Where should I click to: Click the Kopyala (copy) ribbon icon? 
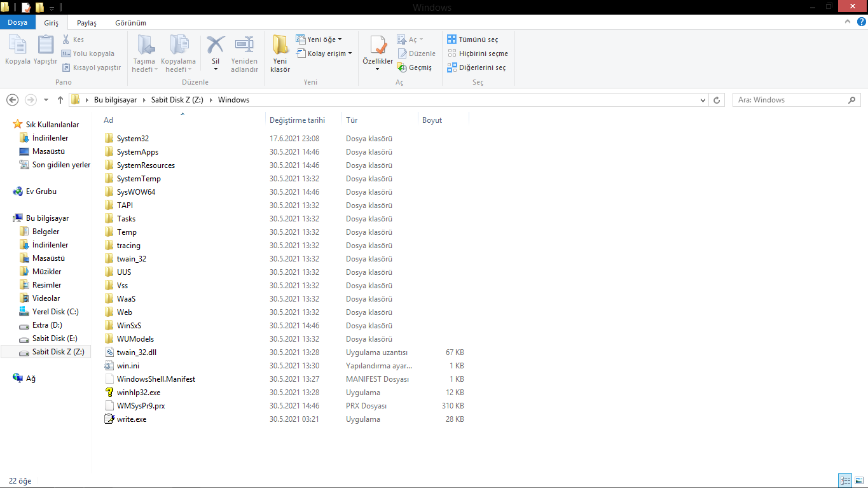pos(18,46)
